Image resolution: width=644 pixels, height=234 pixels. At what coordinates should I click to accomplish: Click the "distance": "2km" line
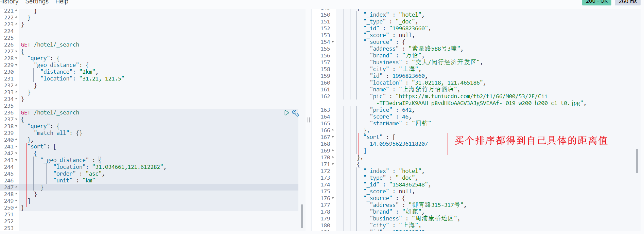pyautogui.click(x=69, y=72)
